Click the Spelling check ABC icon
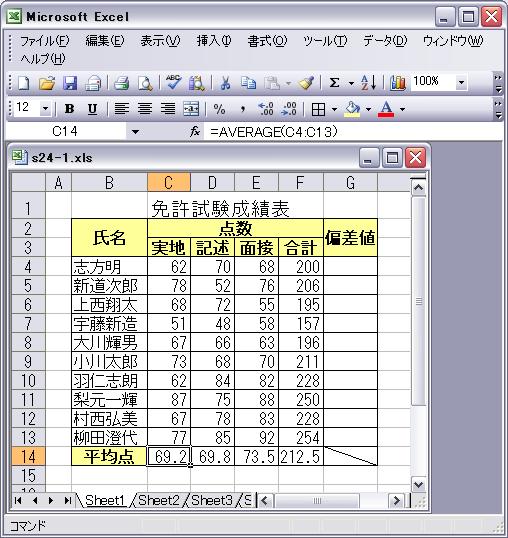The image size is (508, 538). coord(173,83)
